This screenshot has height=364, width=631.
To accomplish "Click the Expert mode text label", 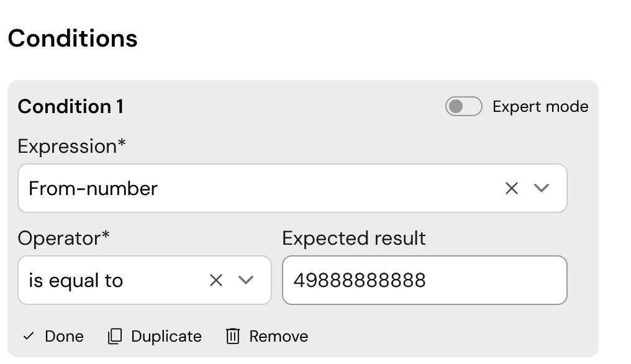I will [x=540, y=107].
